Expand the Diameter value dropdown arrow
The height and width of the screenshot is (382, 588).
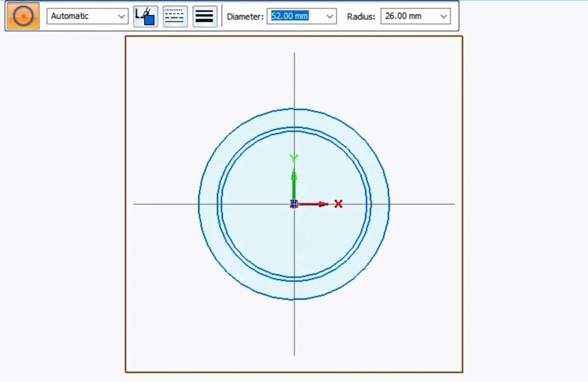[x=330, y=16]
